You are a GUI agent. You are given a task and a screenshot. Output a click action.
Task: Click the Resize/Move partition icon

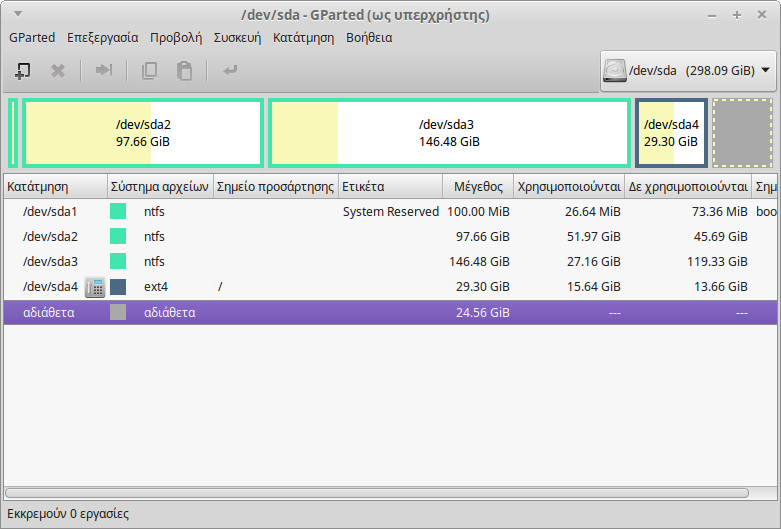coord(104,70)
